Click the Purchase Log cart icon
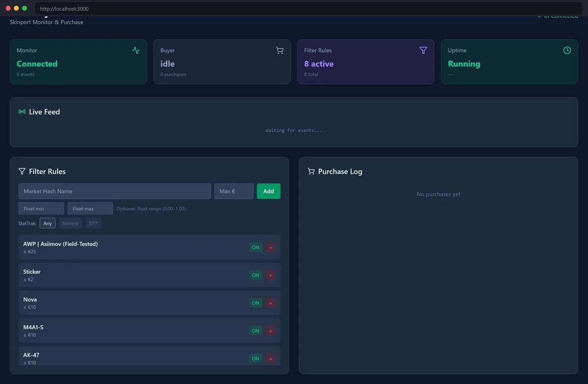This screenshot has width=588, height=384. coord(311,171)
